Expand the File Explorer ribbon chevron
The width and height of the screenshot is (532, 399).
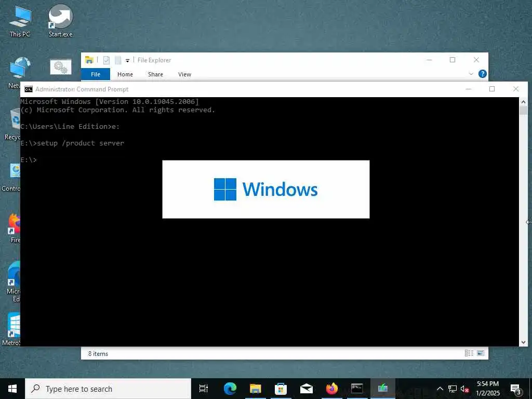(x=471, y=74)
